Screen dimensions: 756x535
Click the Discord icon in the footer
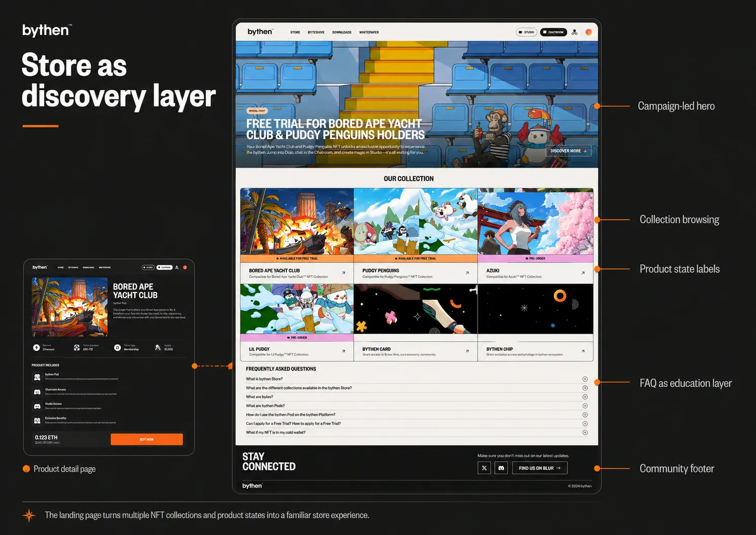tap(501, 468)
